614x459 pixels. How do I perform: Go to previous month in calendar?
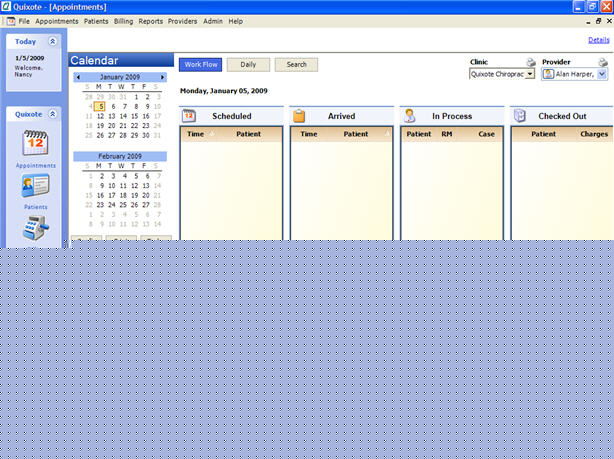(78, 77)
